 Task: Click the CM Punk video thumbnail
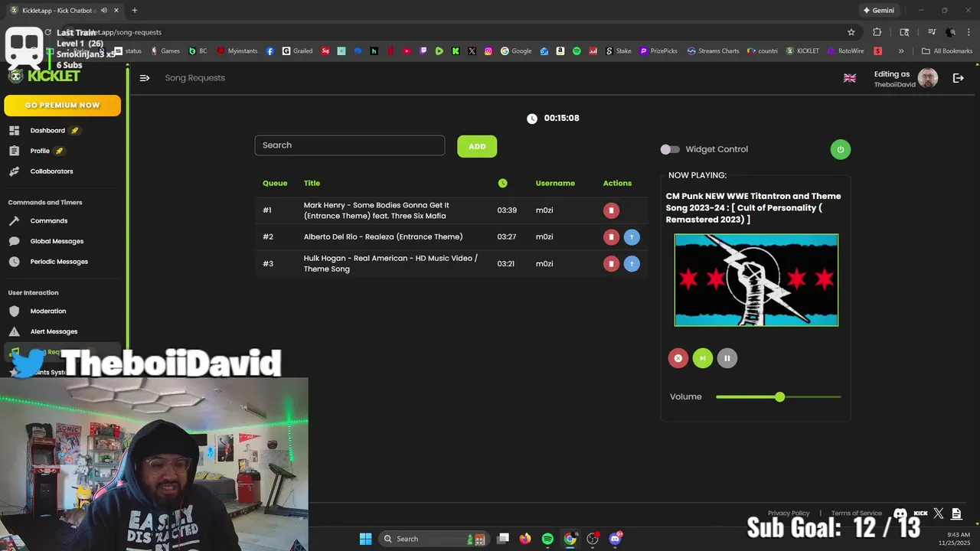coord(756,280)
